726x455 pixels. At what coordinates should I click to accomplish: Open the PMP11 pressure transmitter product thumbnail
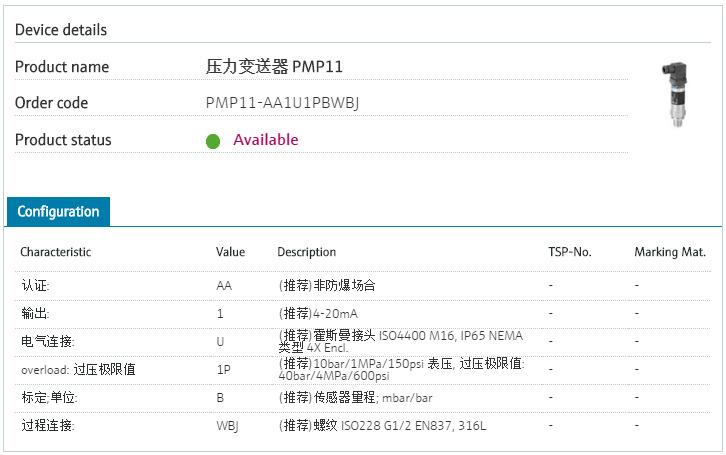click(670, 94)
